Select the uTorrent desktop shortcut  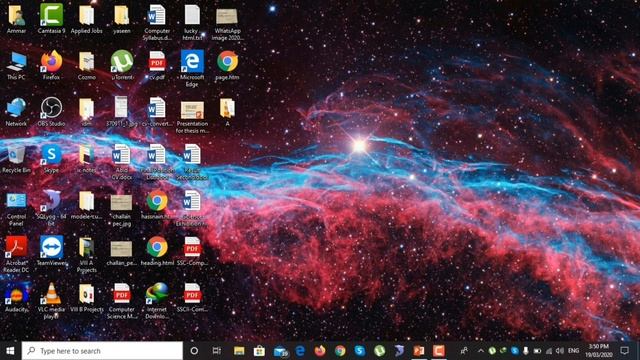tap(122, 65)
